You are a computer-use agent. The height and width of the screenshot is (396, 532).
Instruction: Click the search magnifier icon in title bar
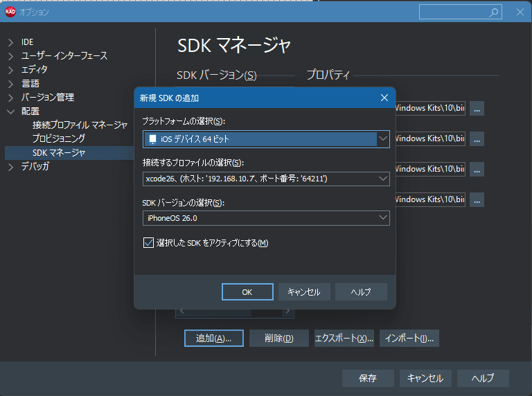coord(494,12)
